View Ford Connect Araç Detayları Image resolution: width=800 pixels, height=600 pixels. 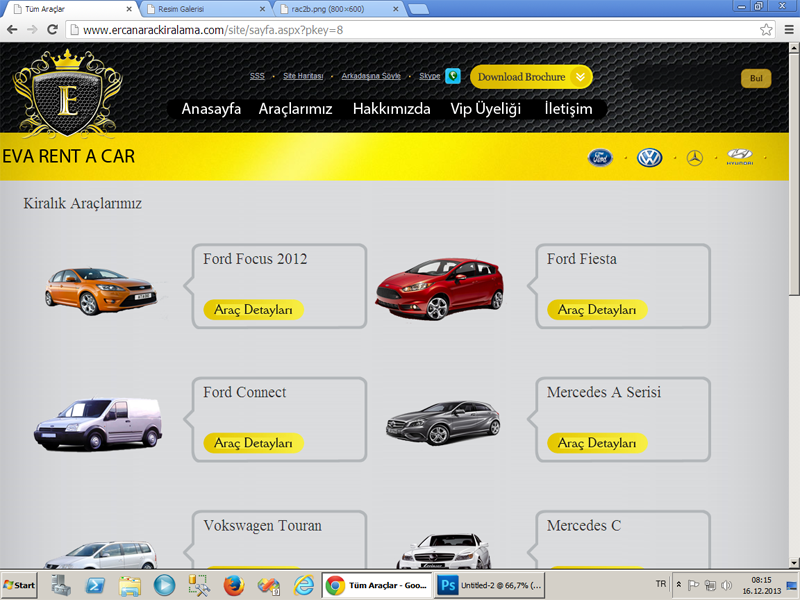click(253, 443)
